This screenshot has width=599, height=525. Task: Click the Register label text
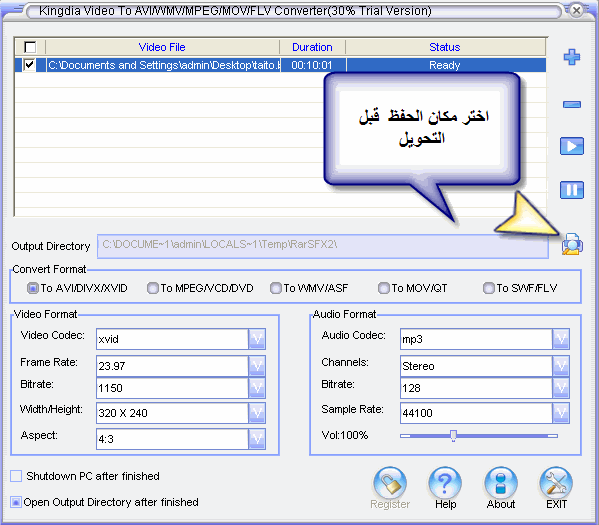(x=390, y=504)
